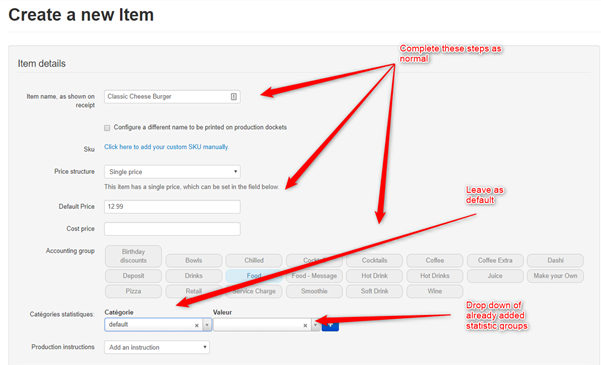The image size is (601, 365).
Task: Pick the Pizza accounting group
Action: click(x=133, y=291)
